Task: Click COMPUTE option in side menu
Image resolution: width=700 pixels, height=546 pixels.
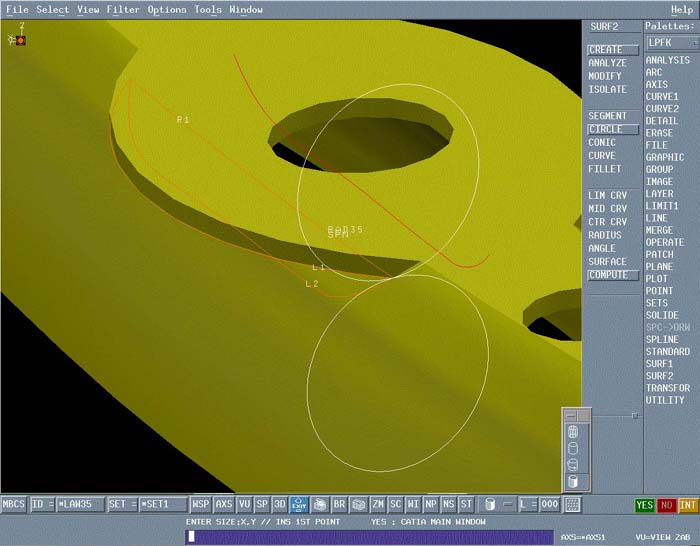Action: (x=611, y=275)
